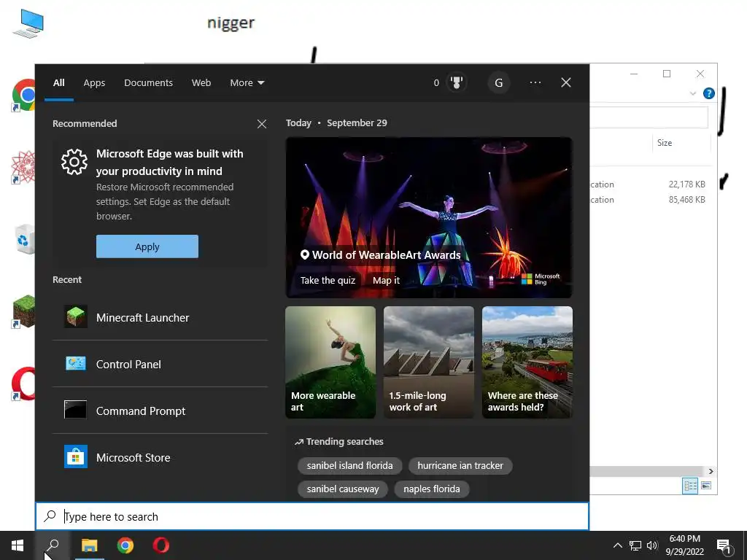Open Minecraft Launcher from recent list
Viewport: 747px width, 560px height.
pyautogui.click(x=160, y=317)
